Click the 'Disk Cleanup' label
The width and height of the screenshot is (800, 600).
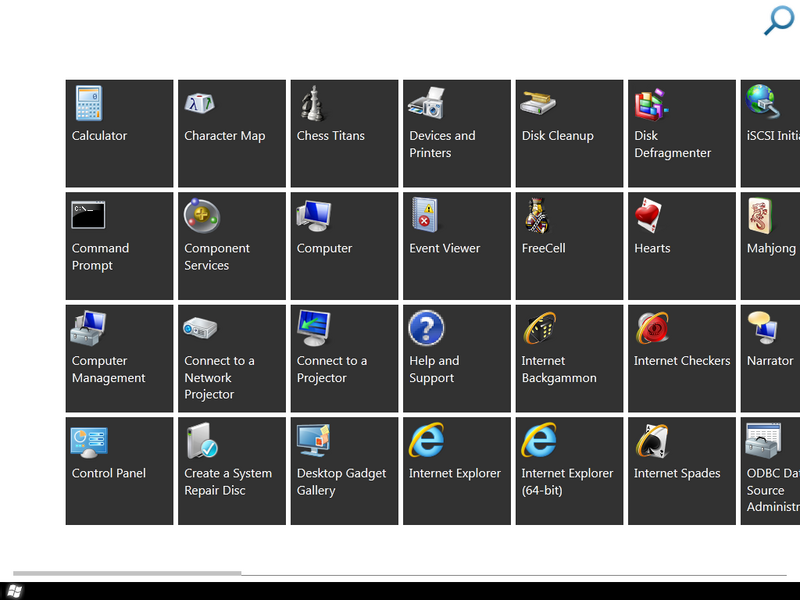coord(558,136)
